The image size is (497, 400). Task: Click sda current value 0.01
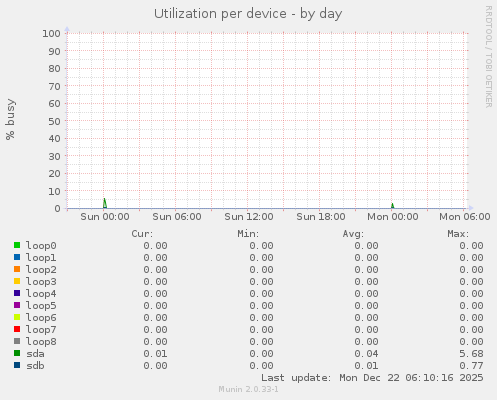[x=155, y=354]
